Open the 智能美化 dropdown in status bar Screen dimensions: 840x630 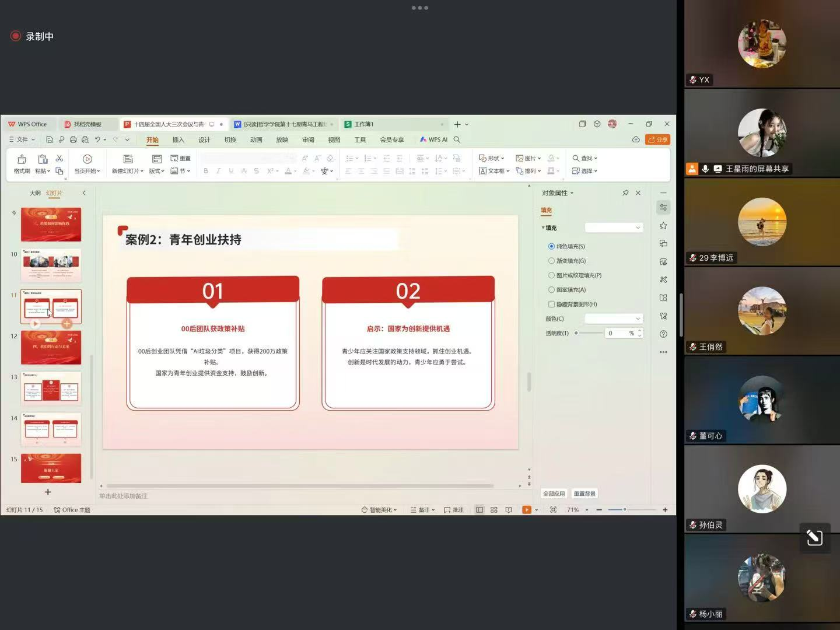[x=379, y=510]
